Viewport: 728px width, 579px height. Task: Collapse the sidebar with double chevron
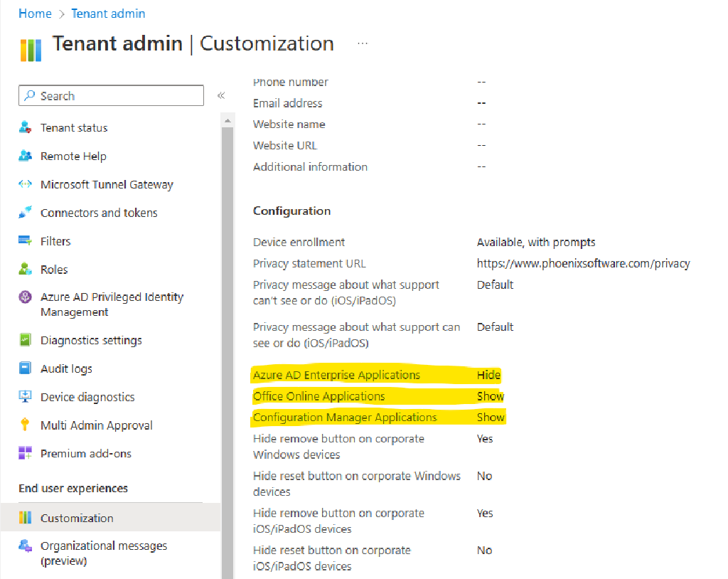tap(221, 95)
